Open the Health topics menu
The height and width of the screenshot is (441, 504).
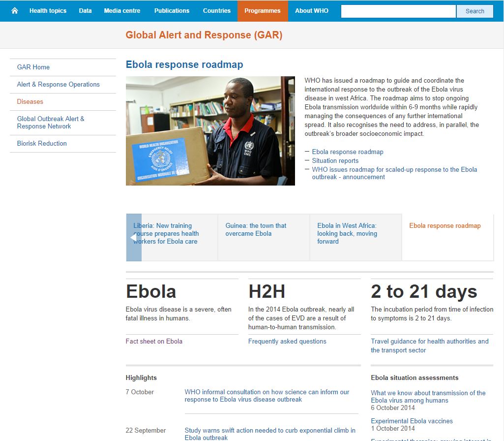point(48,11)
